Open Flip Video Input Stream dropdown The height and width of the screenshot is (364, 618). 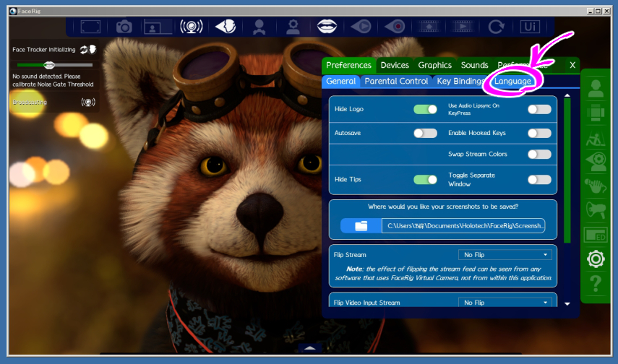click(x=505, y=302)
